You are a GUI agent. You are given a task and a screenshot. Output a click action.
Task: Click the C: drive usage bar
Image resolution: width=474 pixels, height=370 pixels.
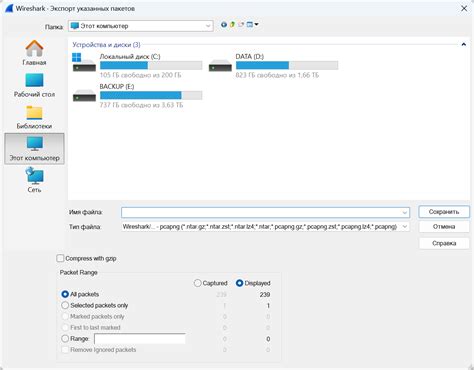tap(151, 65)
